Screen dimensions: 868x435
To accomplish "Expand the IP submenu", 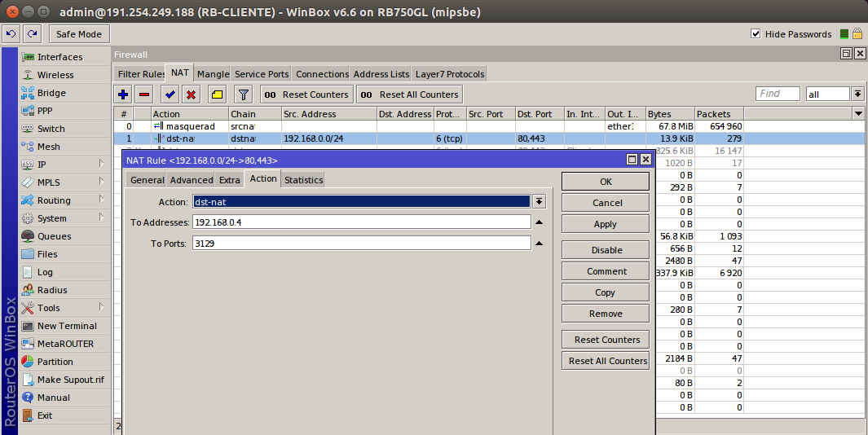I will (x=101, y=164).
